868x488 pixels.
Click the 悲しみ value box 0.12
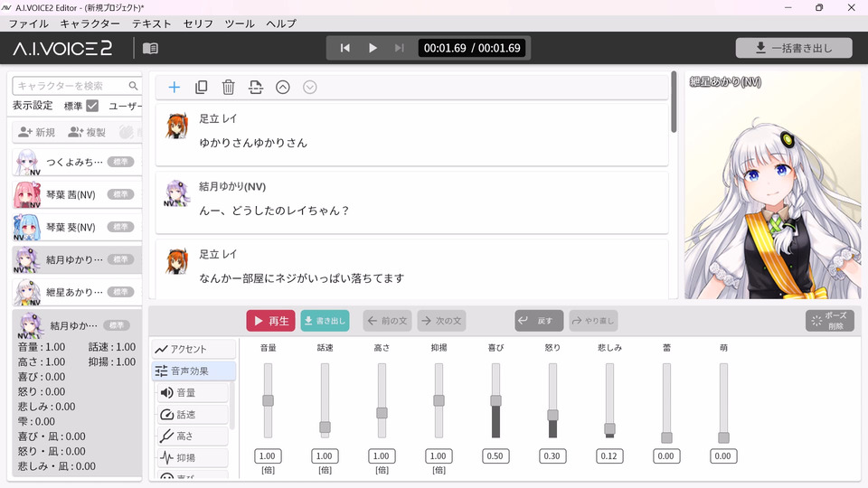(609, 455)
